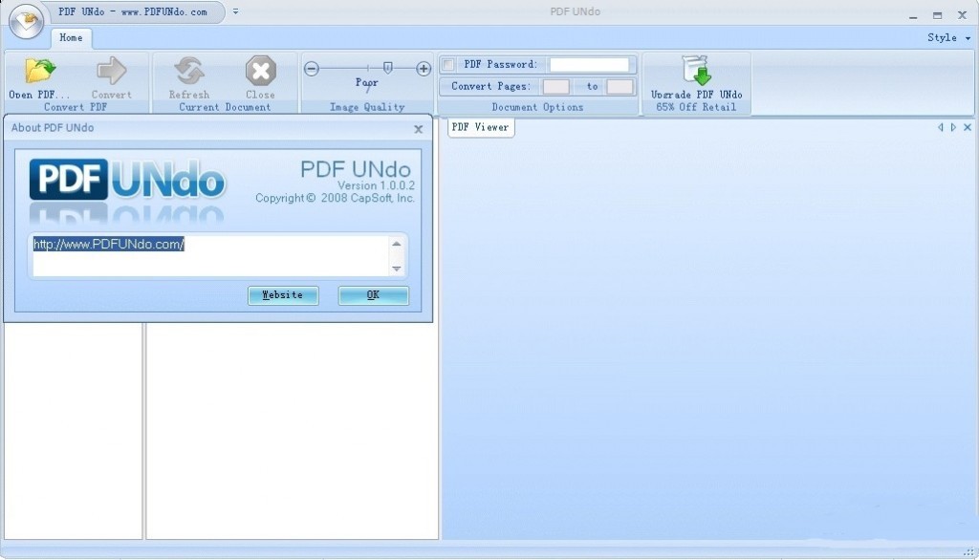Minimize the PDF UNdo window
This screenshot has width=979, height=560.
(x=913, y=16)
